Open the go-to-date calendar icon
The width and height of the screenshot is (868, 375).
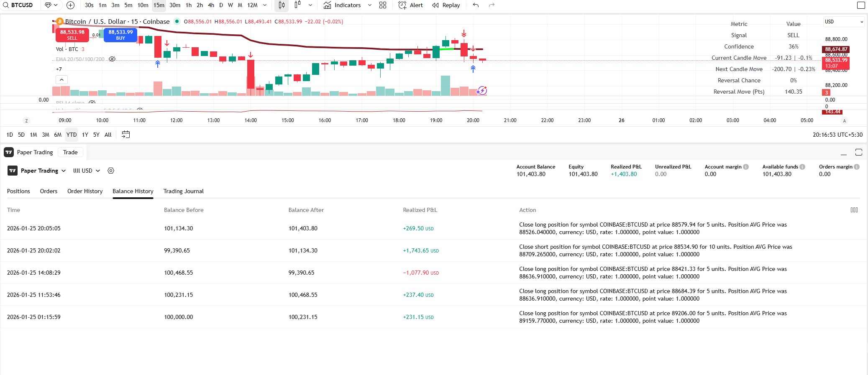pos(125,135)
